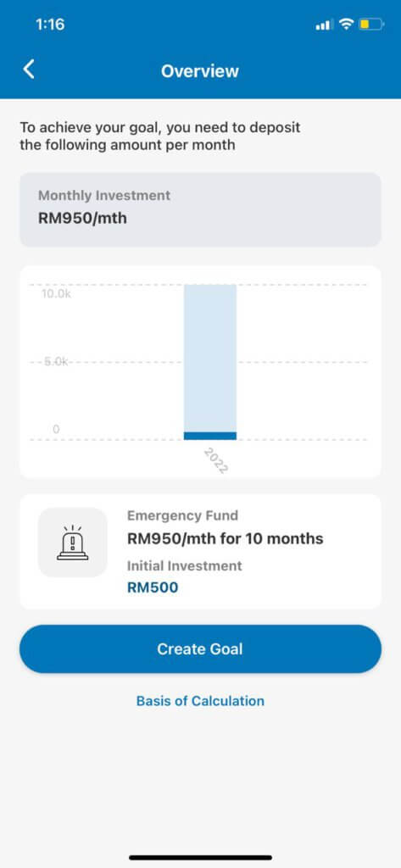Go back using the left chevron arrow

click(x=29, y=70)
